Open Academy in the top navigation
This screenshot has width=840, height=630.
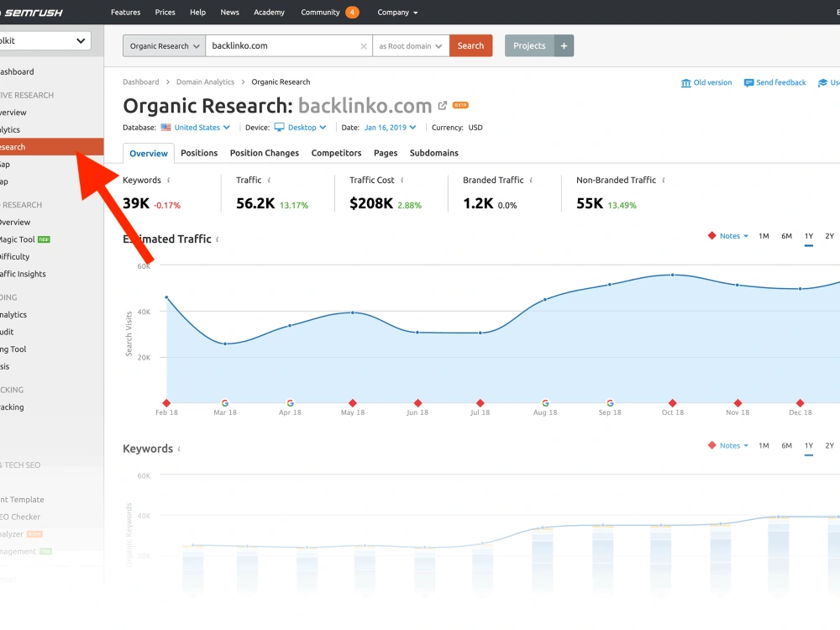coord(269,13)
